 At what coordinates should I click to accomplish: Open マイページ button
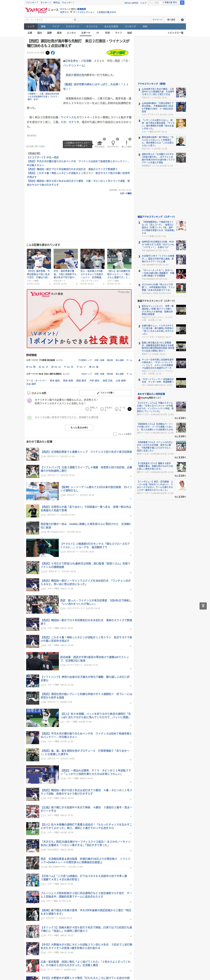pyautogui.click(x=157, y=20)
